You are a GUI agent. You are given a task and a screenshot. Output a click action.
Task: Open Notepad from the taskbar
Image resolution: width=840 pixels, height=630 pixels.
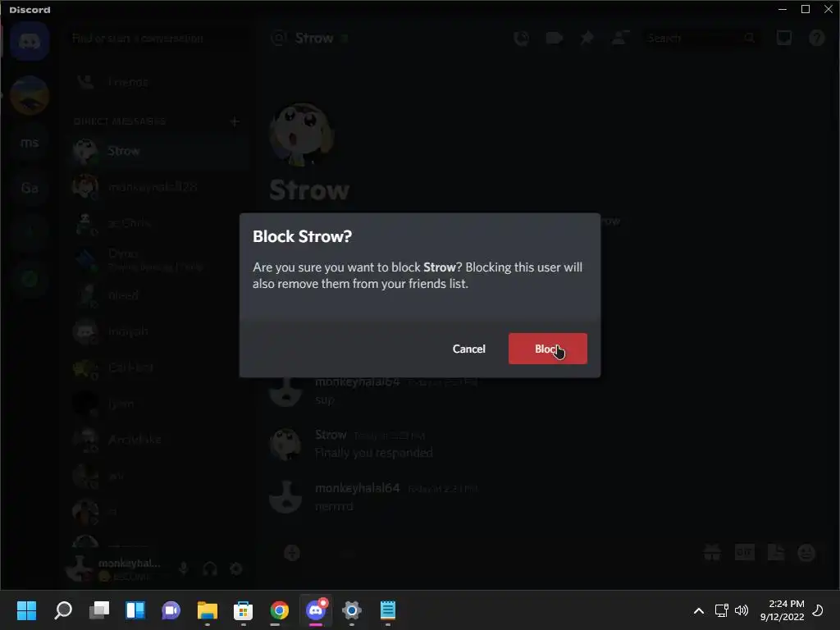(388, 610)
